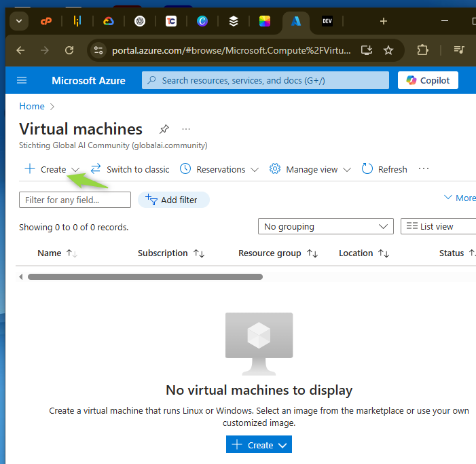The width and height of the screenshot is (476, 464).
Task: Expand the Reservations dropdown
Action: [x=219, y=169]
